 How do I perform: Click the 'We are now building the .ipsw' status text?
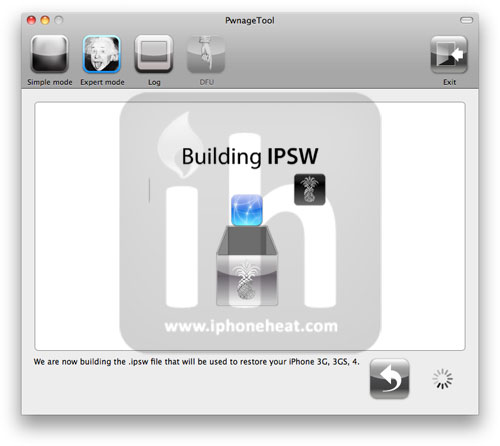(x=196, y=362)
